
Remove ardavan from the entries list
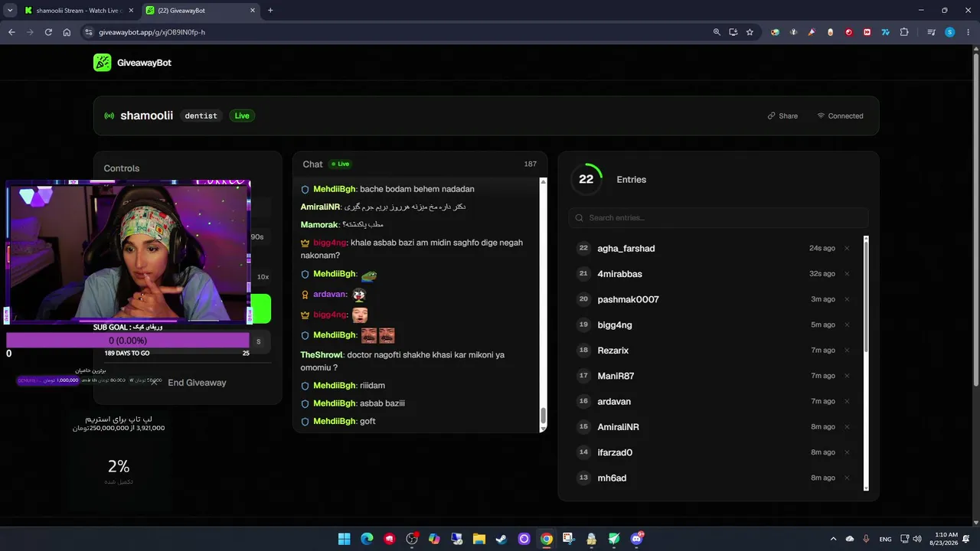(x=847, y=401)
